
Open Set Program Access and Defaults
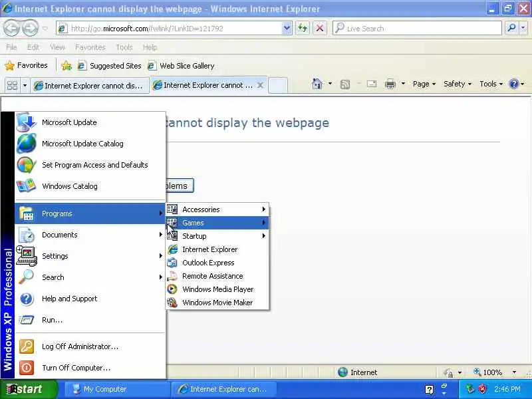click(90, 165)
